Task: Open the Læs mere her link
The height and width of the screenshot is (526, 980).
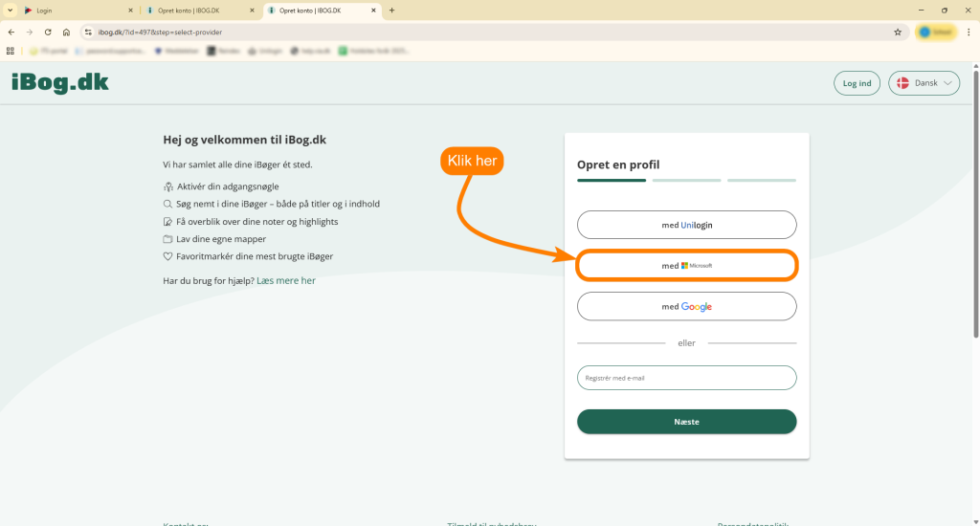Action: (x=286, y=280)
